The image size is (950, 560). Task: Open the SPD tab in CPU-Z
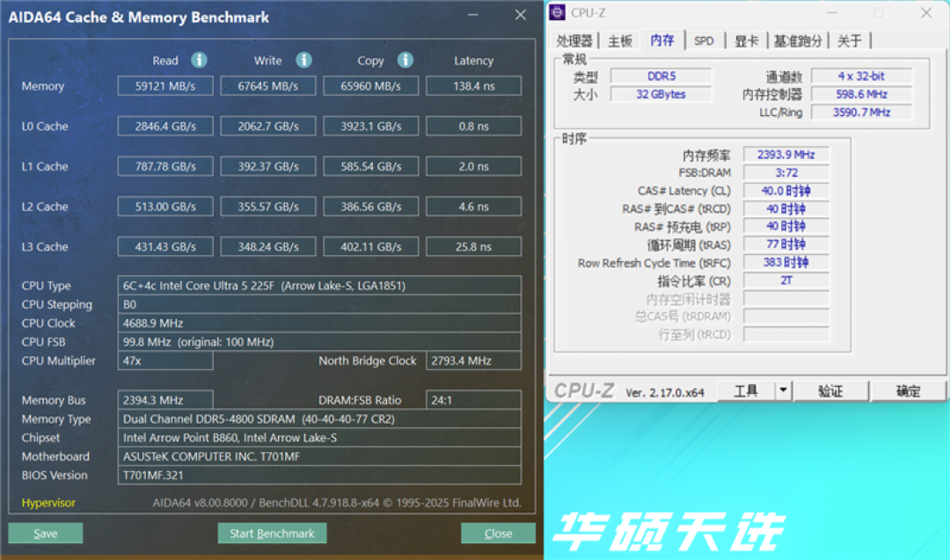[704, 40]
